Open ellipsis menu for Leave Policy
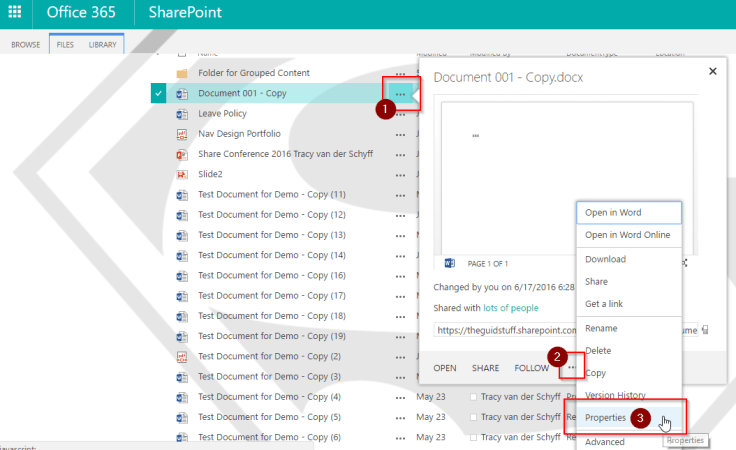Screen dimensions: 736x450 tap(401, 114)
